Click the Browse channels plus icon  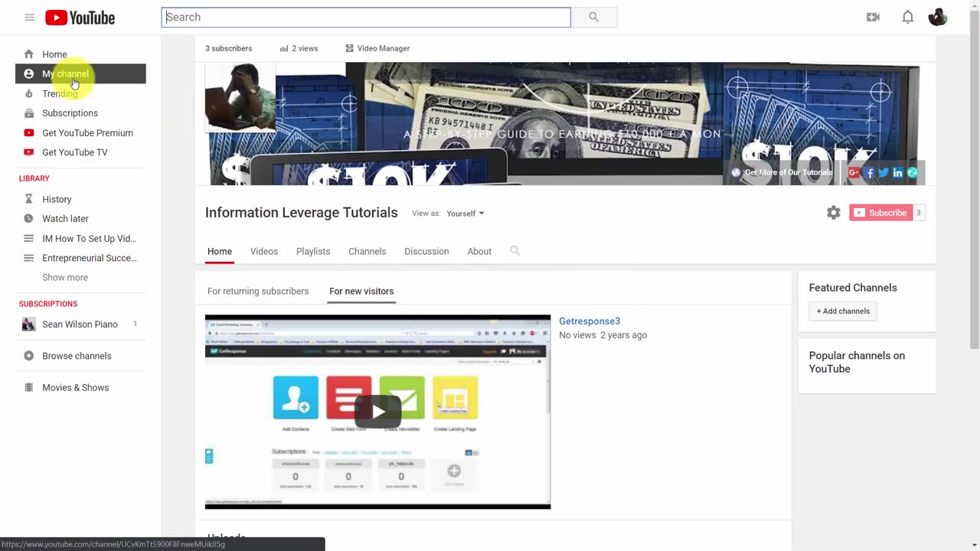click(28, 356)
